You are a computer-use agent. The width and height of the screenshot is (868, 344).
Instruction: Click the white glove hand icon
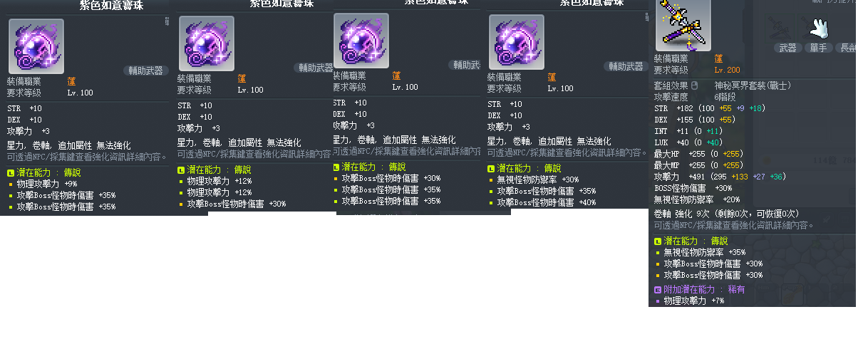pyautogui.click(x=820, y=28)
